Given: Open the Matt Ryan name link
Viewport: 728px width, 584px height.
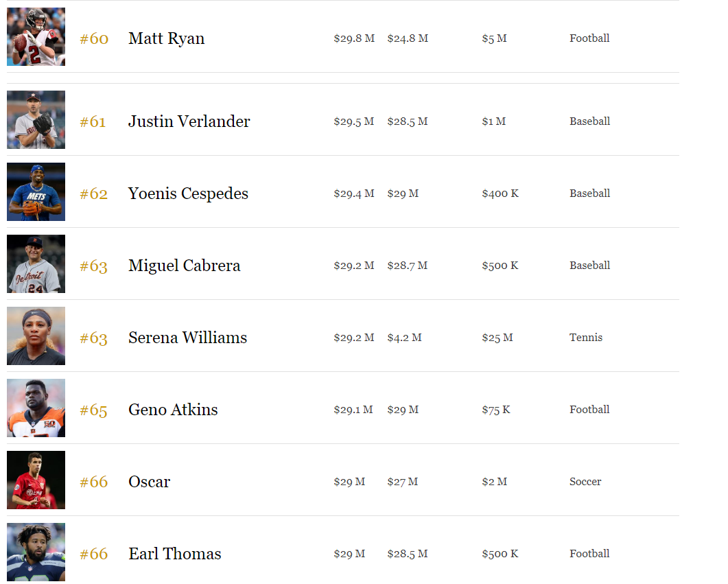Looking at the screenshot, I should [166, 38].
